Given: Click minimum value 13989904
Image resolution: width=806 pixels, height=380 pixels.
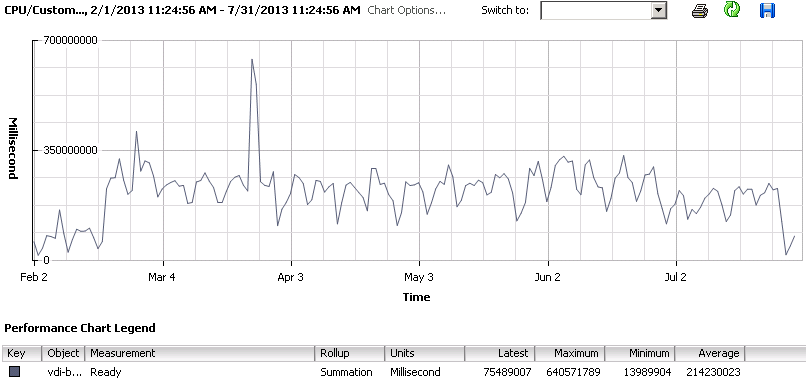Looking at the screenshot, I should click(x=647, y=372).
